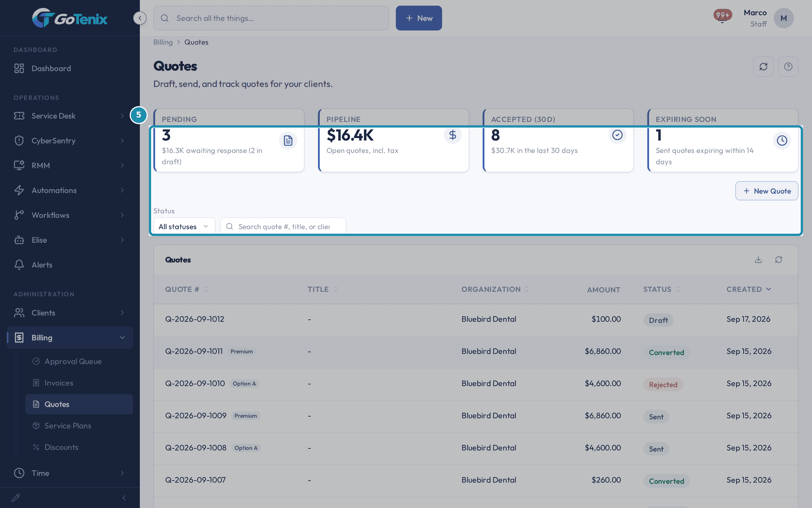Sort by Status column header
This screenshot has height=508, width=812.
click(x=661, y=289)
